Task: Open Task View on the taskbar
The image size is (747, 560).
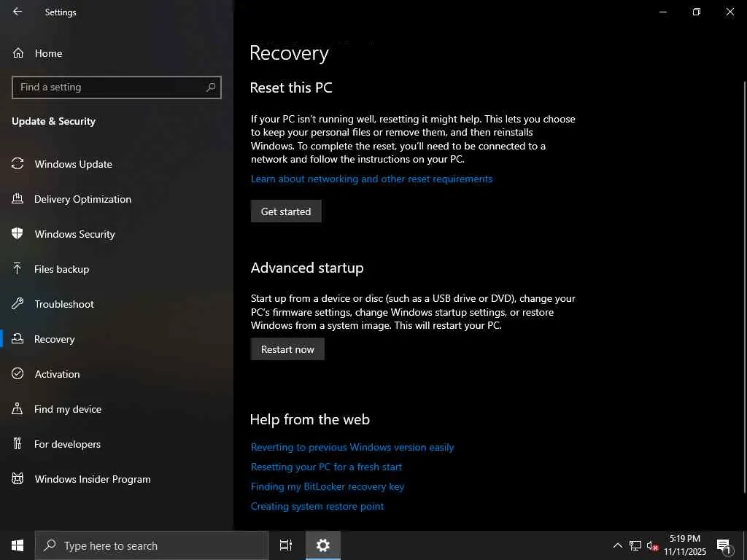Action: [286, 545]
